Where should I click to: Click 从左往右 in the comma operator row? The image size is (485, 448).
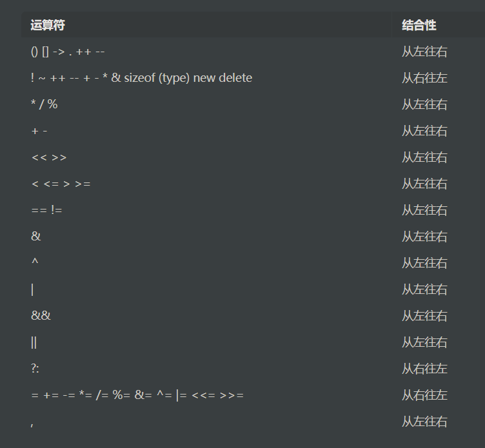click(x=424, y=422)
